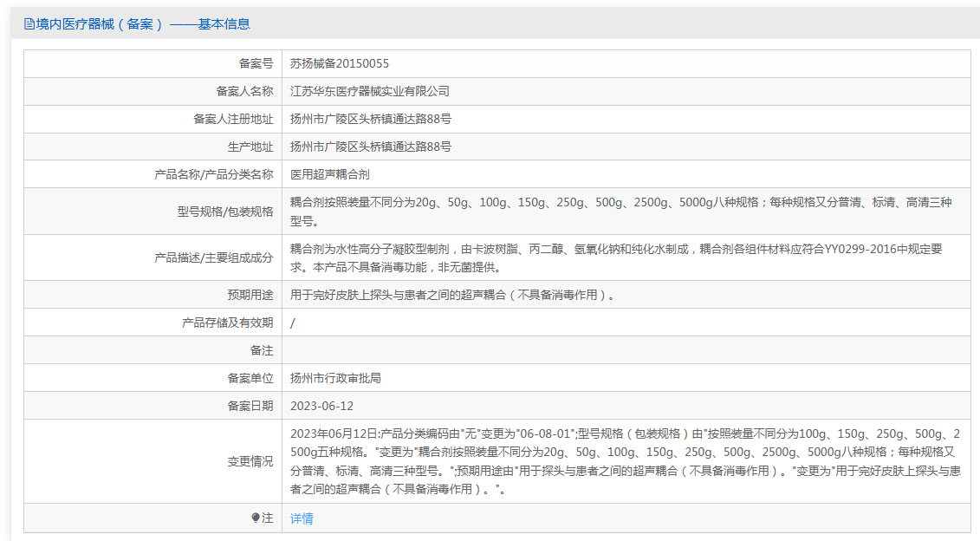Select the record number 苏扬械备20150055

coord(340,64)
